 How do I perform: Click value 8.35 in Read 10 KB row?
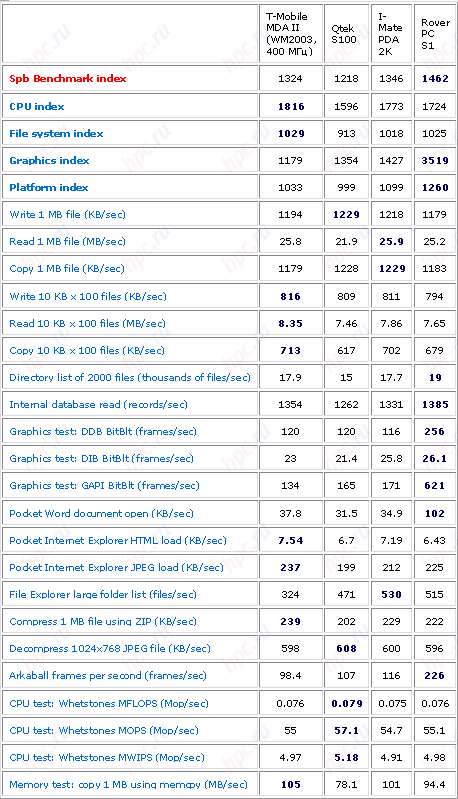click(291, 324)
